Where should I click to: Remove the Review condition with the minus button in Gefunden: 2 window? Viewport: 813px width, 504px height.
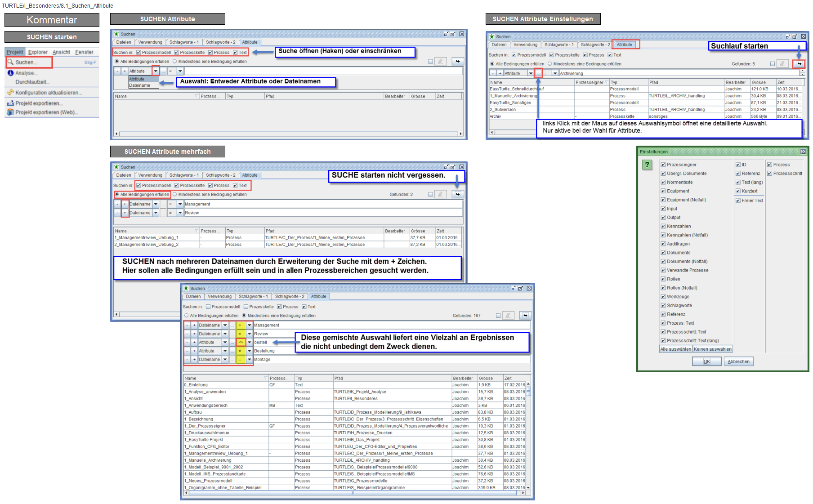pos(118,213)
